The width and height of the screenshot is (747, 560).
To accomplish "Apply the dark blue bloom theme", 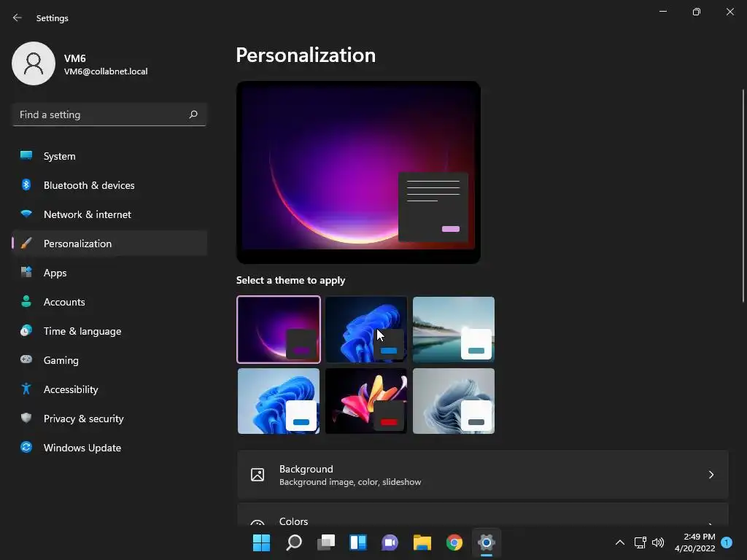I will coord(366,330).
